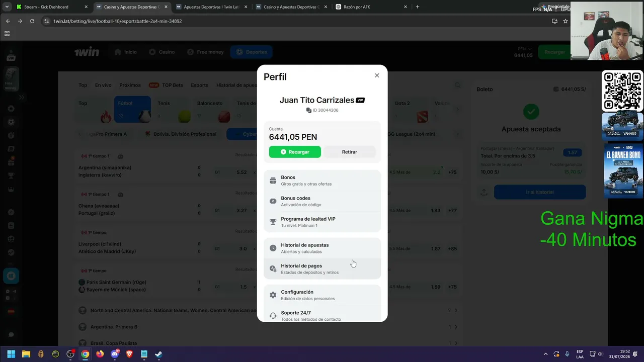
Task: Open the apps grid in bookmarks bar
Action: click(7, 34)
